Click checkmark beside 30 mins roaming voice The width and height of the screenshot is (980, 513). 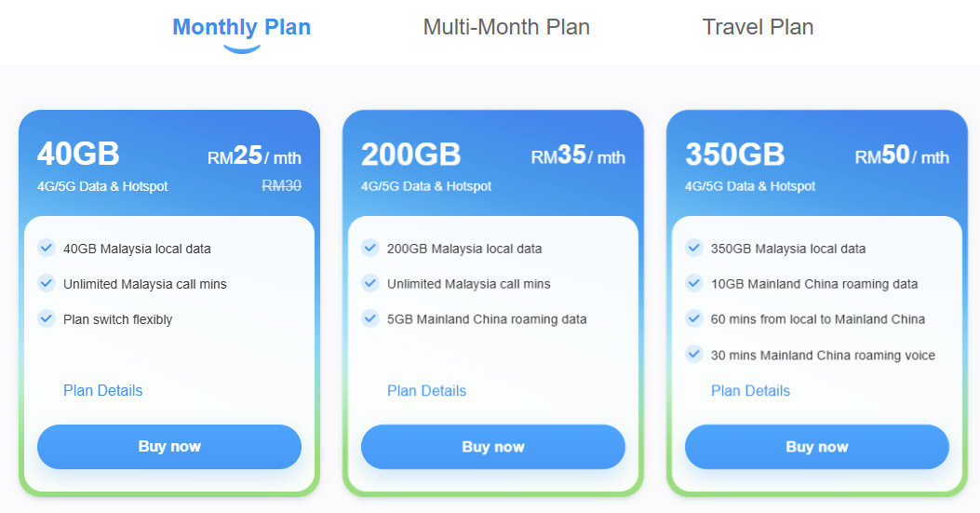pos(693,354)
